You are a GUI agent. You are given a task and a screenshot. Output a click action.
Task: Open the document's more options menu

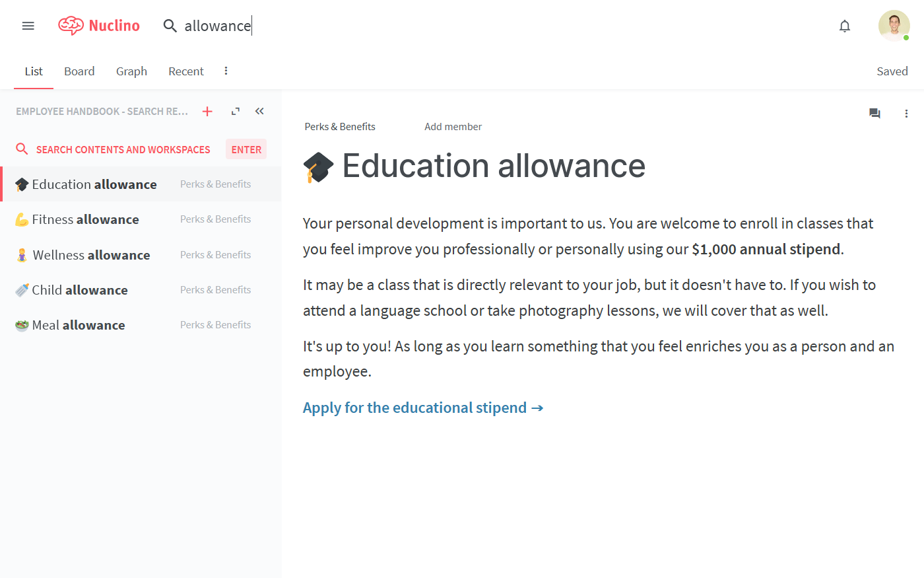pyautogui.click(x=906, y=114)
